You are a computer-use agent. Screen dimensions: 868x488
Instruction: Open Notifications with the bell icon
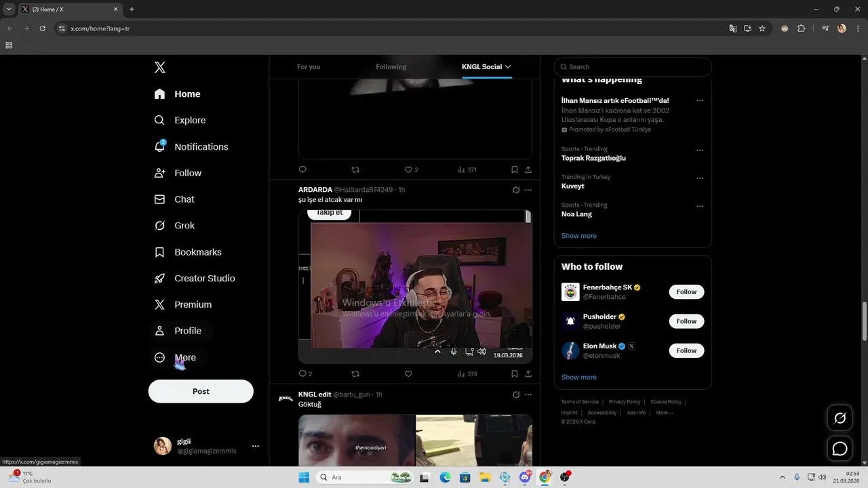tap(191, 146)
